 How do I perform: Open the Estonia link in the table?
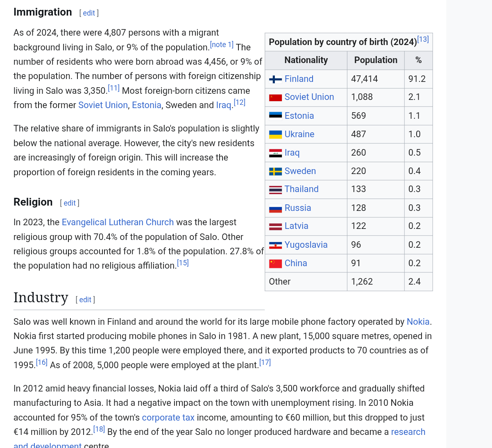[299, 116]
